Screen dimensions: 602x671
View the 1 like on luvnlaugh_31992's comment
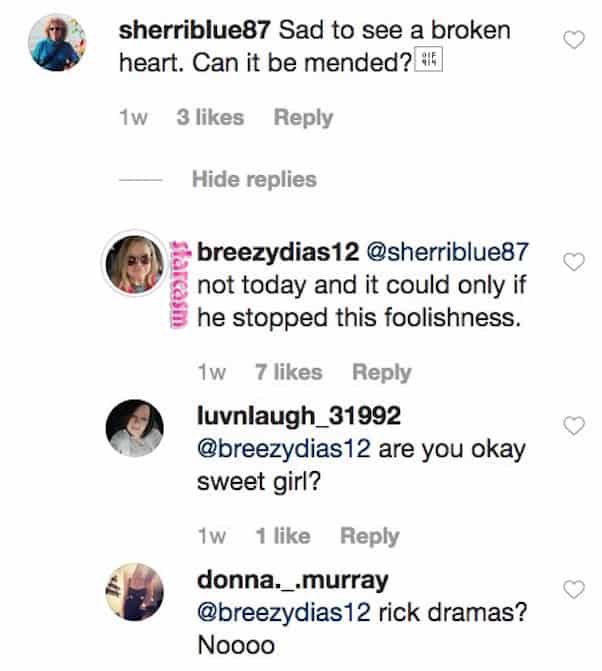[282, 535]
